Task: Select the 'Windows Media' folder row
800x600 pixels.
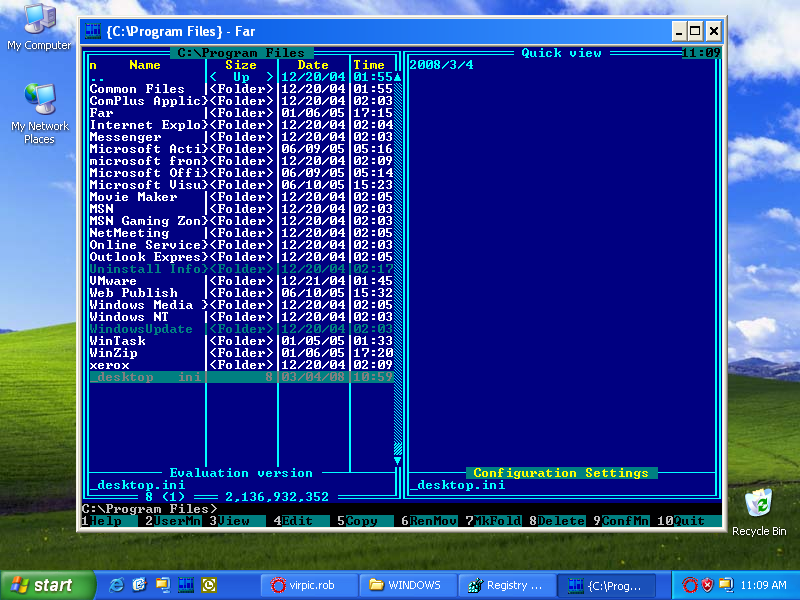Action: coord(241,305)
